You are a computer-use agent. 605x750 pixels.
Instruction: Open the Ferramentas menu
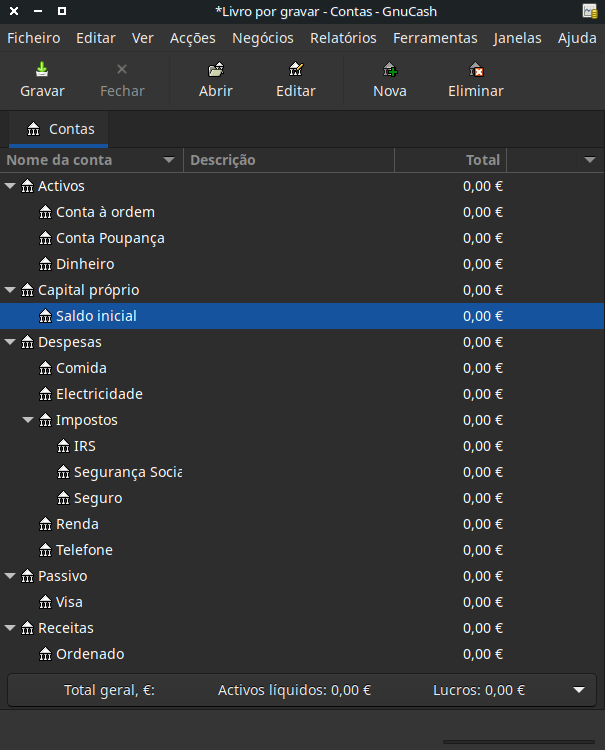click(435, 38)
